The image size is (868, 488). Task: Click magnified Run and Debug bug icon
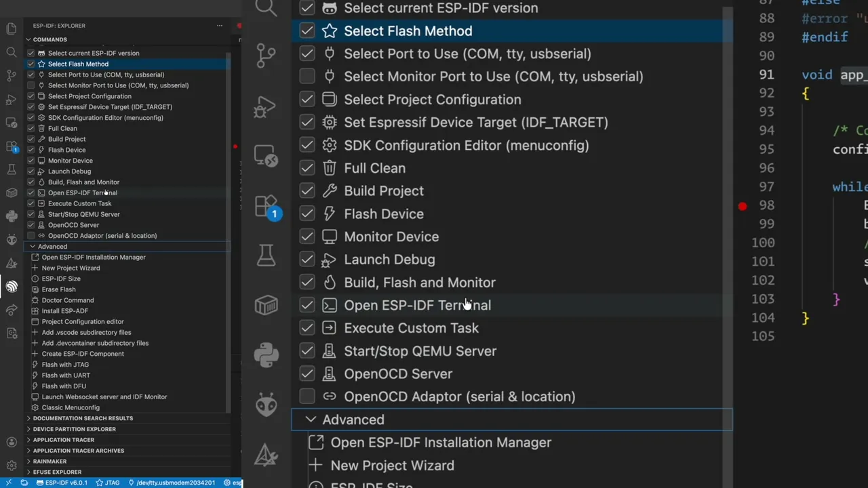[x=266, y=106]
